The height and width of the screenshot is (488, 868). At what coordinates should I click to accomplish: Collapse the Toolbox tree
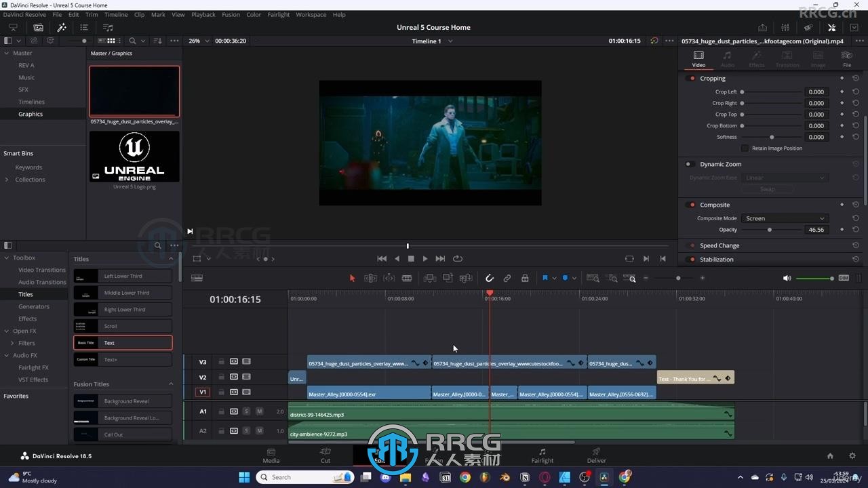[x=7, y=258]
